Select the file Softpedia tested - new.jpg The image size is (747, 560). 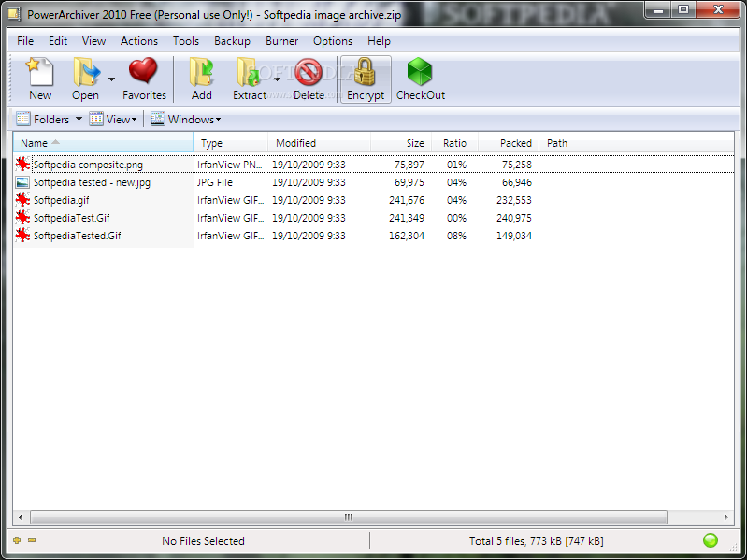pyautogui.click(x=92, y=182)
